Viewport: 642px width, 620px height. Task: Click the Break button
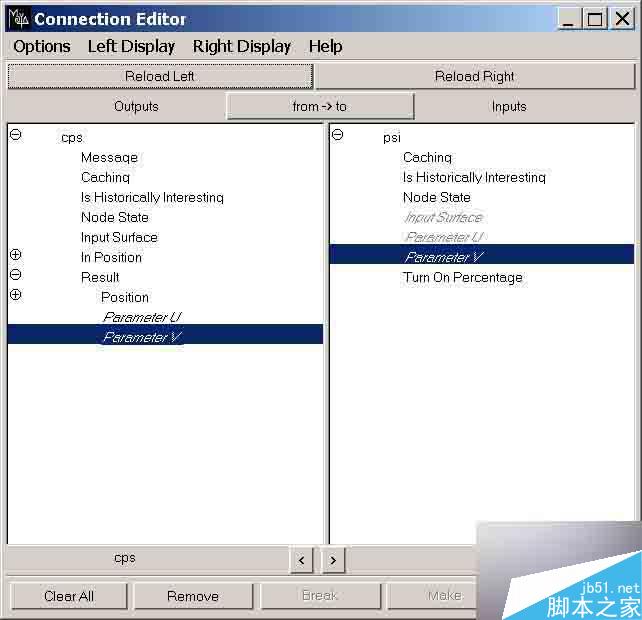[x=320, y=595]
